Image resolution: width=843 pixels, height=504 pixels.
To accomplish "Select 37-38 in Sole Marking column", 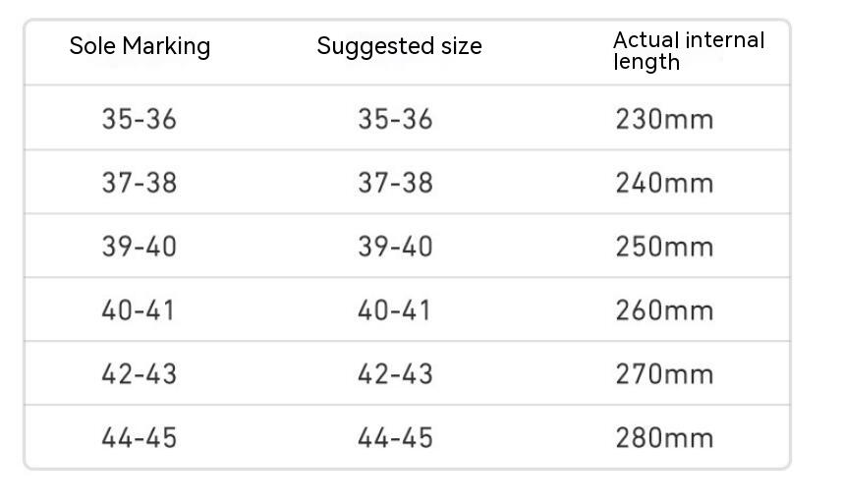I will [139, 183].
